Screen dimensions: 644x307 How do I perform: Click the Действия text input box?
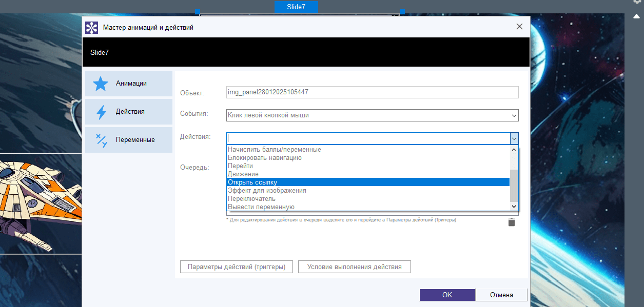coord(368,138)
